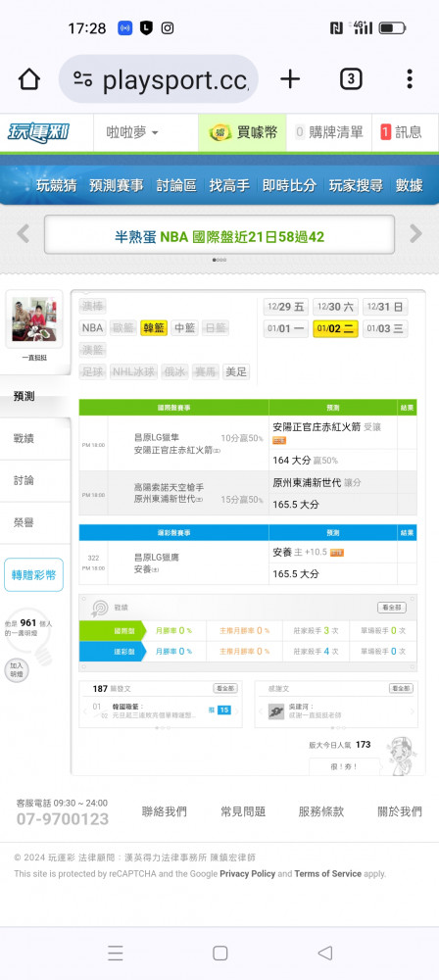Open 數據 in the navigation bar
Image resolution: width=439 pixels, height=980 pixels.
[409, 185]
